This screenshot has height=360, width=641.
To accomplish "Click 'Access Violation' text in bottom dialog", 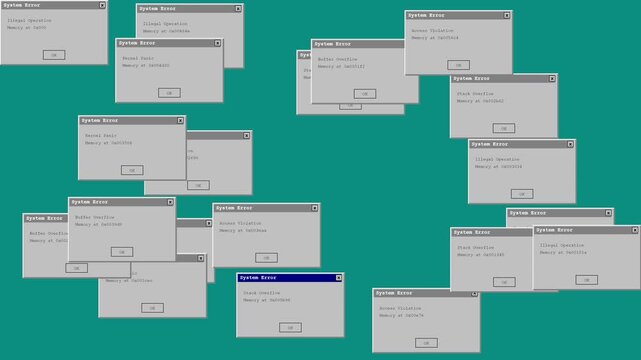I will 400,309.
